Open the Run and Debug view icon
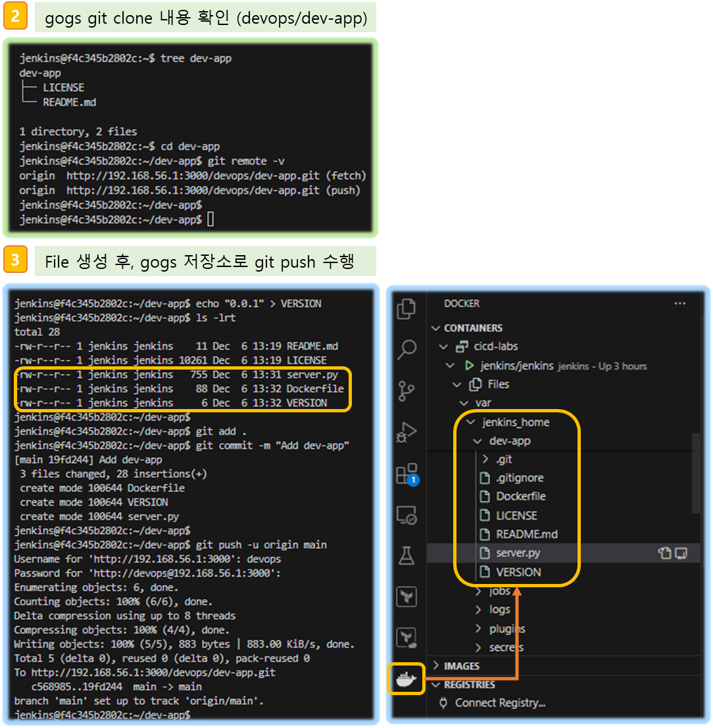This screenshot has width=713, height=728. tap(406, 432)
